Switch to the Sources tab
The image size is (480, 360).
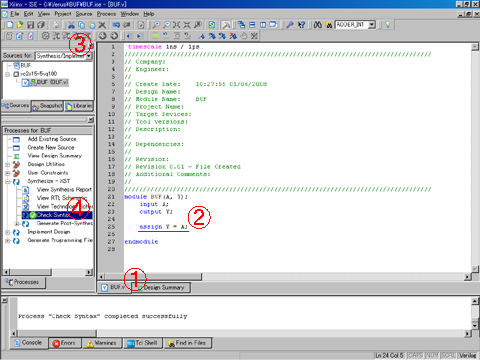16,106
